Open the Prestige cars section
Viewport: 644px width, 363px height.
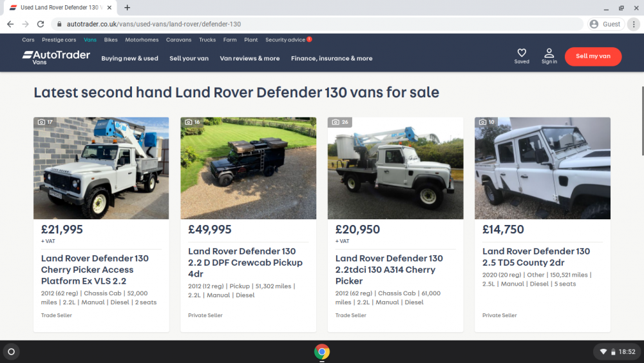59,40
